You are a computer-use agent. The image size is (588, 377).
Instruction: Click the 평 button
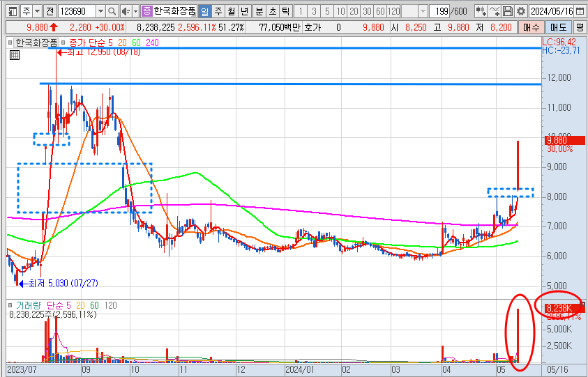580,27
